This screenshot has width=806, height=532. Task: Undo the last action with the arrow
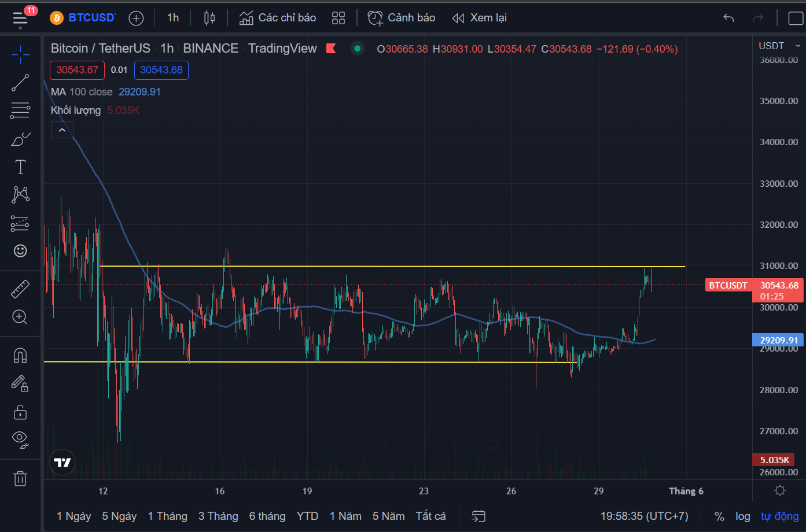point(728,18)
